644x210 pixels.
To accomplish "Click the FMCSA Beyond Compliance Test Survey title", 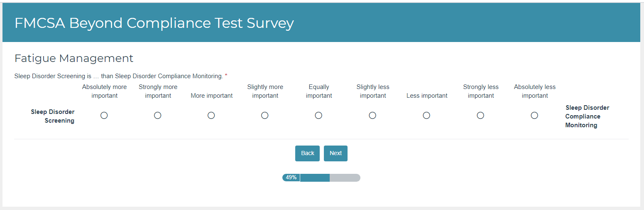I will pos(154,23).
